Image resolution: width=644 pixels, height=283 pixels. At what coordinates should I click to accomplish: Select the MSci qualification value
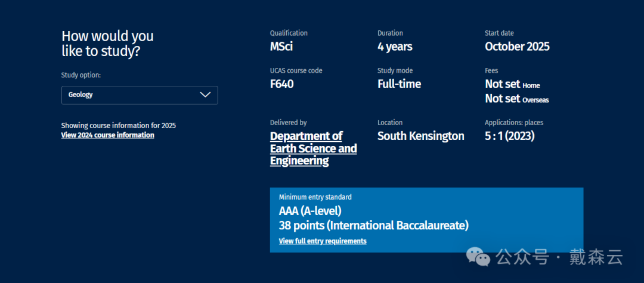click(x=281, y=46)
